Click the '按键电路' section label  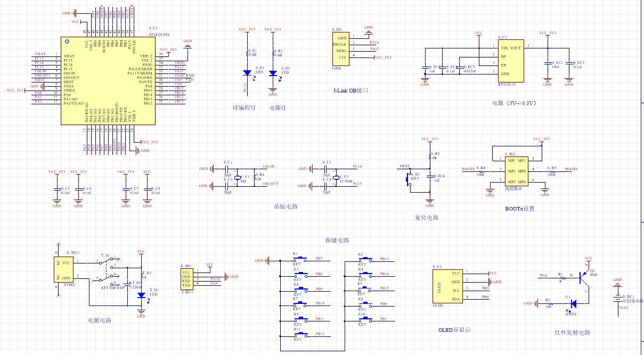click(x=337, y=240)
